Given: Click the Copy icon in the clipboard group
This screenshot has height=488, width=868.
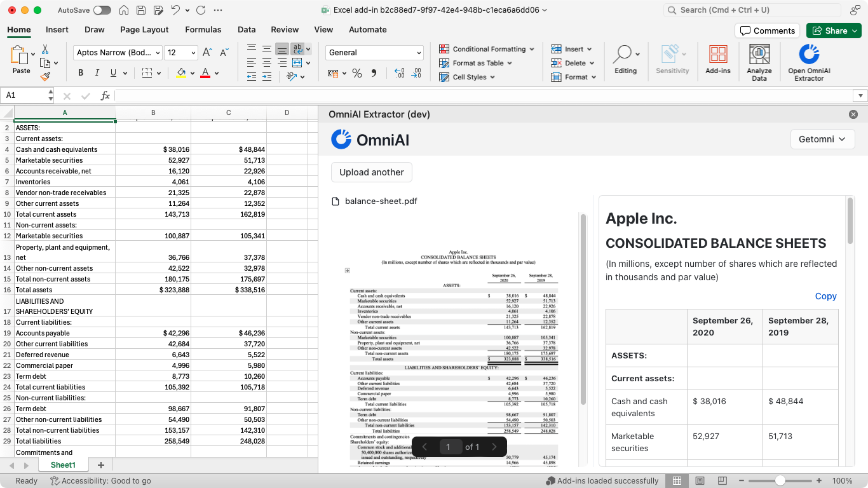Looking at the screenshot, I should tap(45, 63).
